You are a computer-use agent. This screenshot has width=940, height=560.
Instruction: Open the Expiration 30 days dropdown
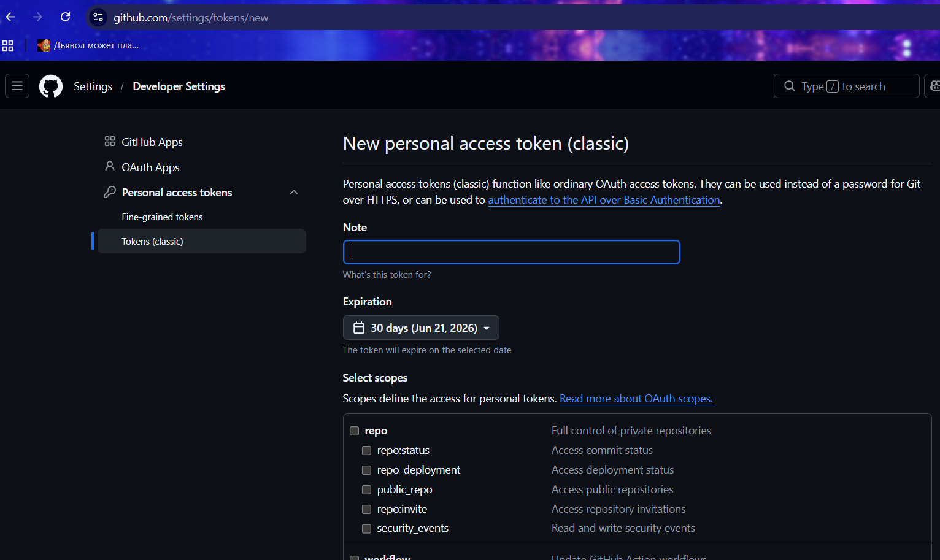(x=421, y=328)
